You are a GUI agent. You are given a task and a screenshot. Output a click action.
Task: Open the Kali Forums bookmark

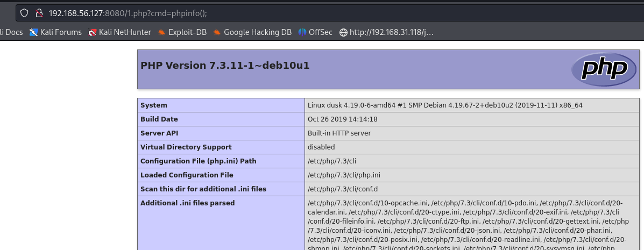point(55,32)
